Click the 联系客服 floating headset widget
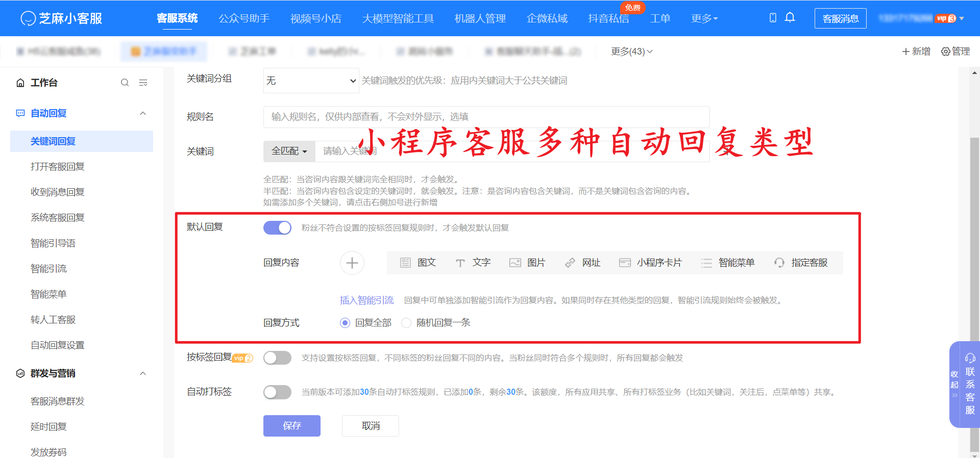 click(970, 385)
